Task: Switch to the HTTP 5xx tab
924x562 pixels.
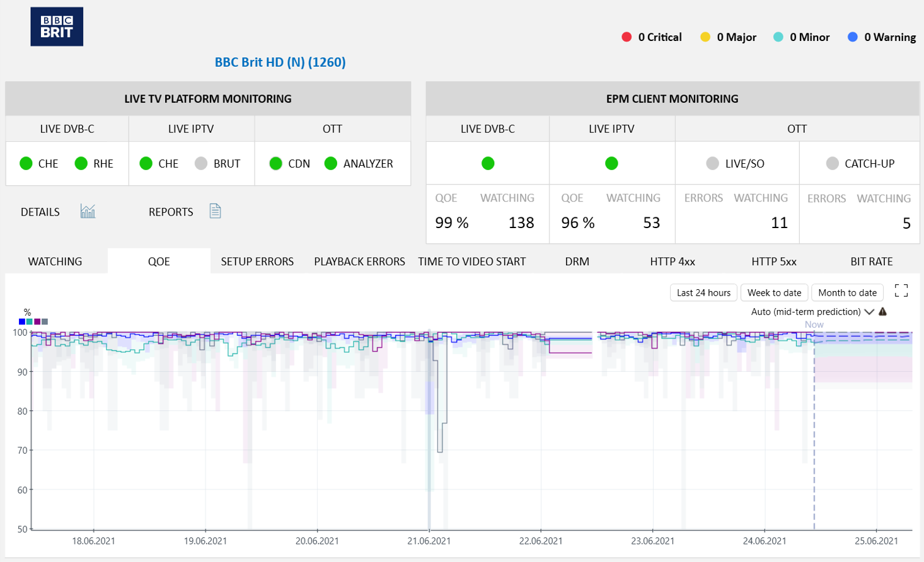Action: (774, 261)
